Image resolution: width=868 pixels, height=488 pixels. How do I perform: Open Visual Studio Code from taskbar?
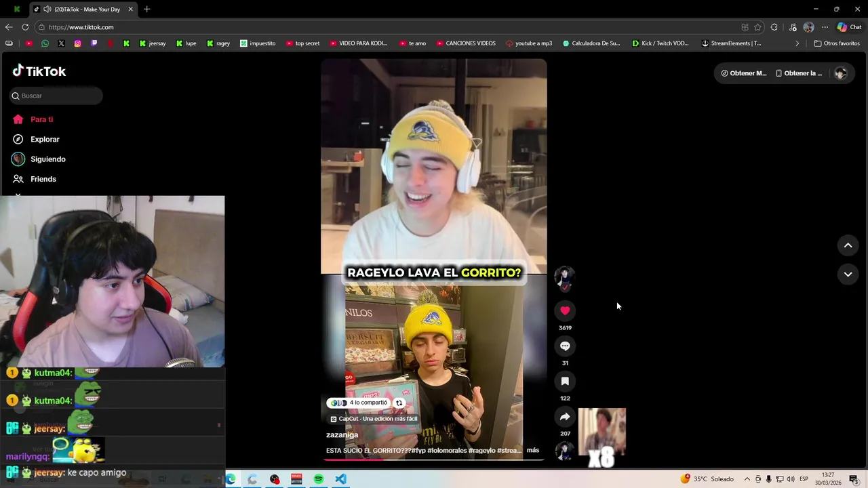click(340, 479)
